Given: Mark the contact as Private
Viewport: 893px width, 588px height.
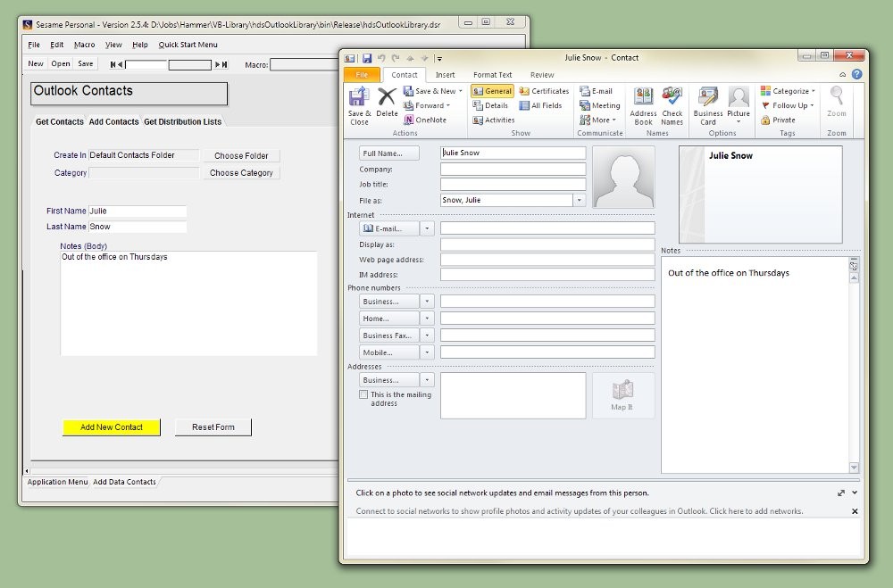Looking at the screenshot, I should (x=778, y=120).
